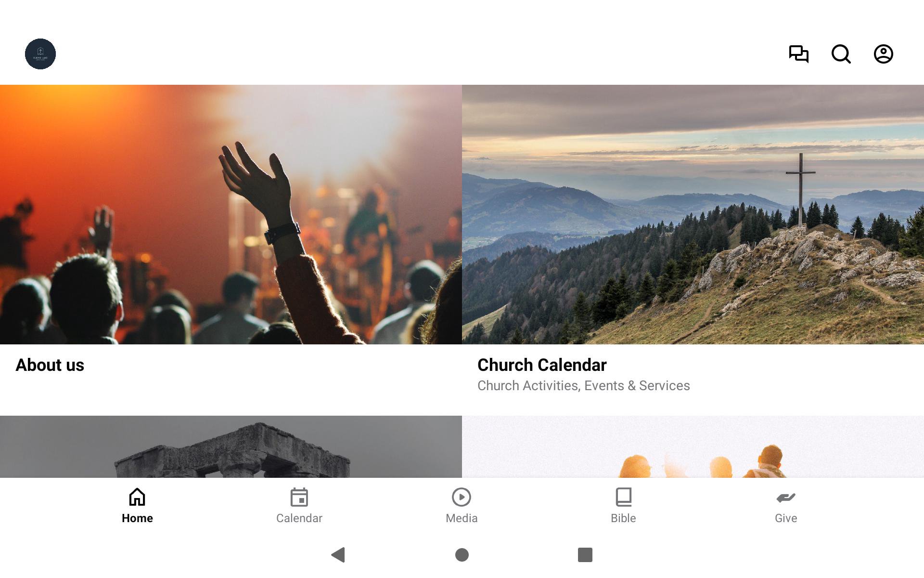Open Church Activities, Events & Services subtitle

click(584, 386)
